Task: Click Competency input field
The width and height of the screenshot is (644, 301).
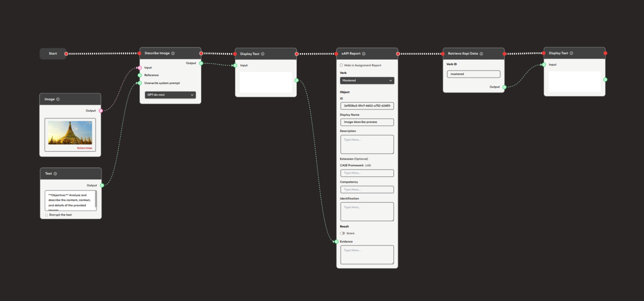Action: pos(367,190)
